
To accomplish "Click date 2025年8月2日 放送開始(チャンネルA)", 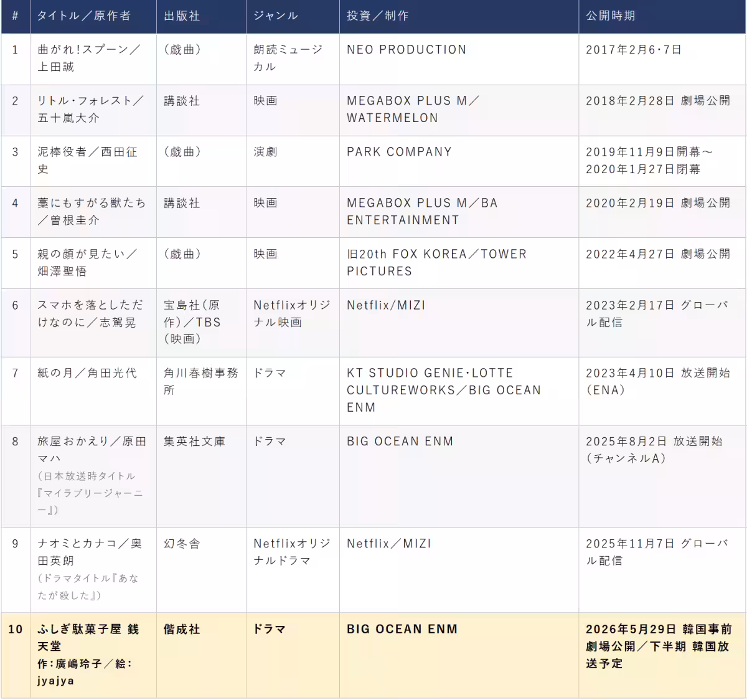I will pos(654,450).
